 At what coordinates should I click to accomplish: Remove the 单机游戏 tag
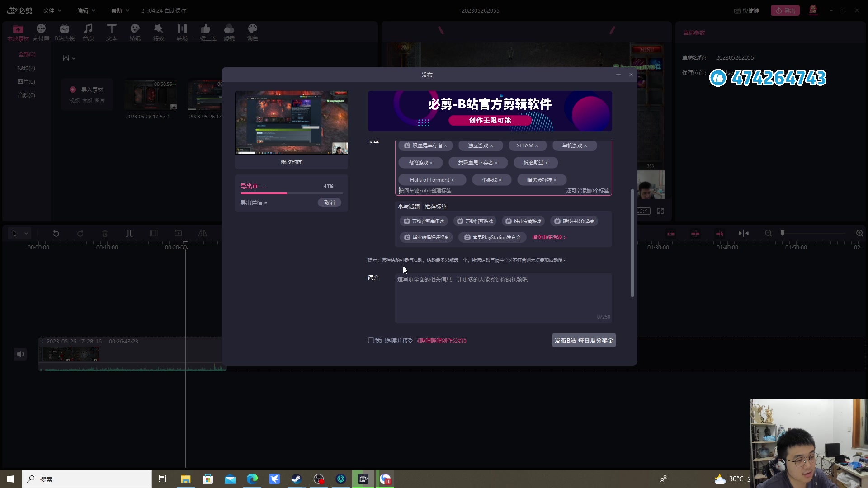pyautogui.click(x=585, y=145)
